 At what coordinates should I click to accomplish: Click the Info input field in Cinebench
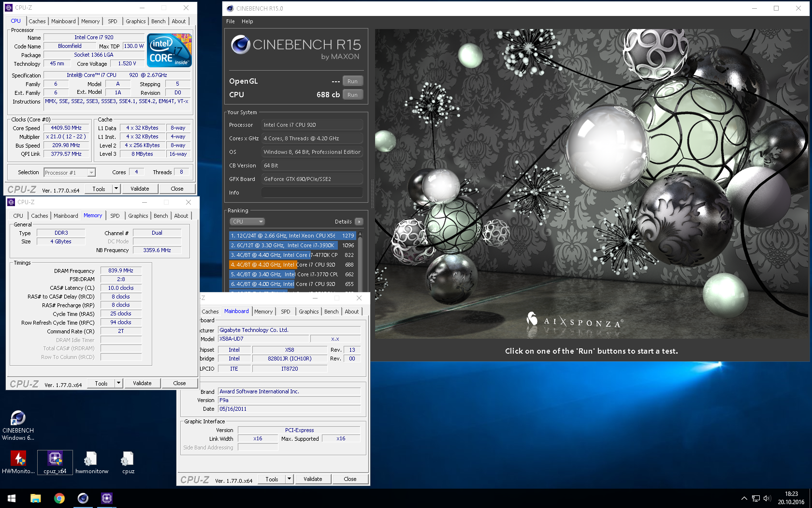[312, 193]
